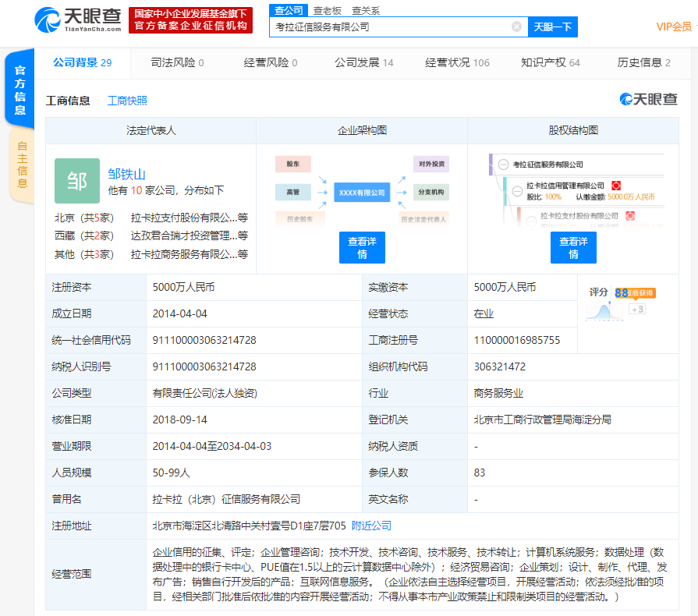Viewport: 698px width, 616px height.
Task: Click inside the company search input field
Action: tap(374, 26)
